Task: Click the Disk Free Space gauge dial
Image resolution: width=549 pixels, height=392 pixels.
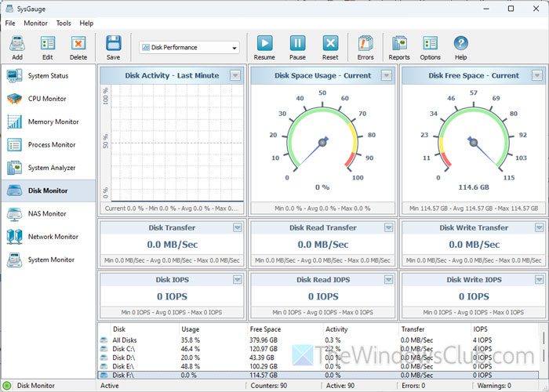Action: (x=474, y=143)
